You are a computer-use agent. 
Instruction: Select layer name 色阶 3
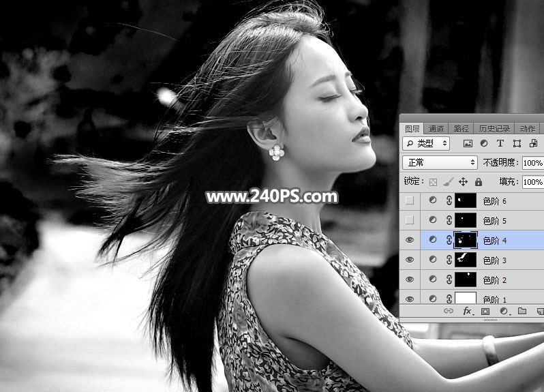pos(495,260)
